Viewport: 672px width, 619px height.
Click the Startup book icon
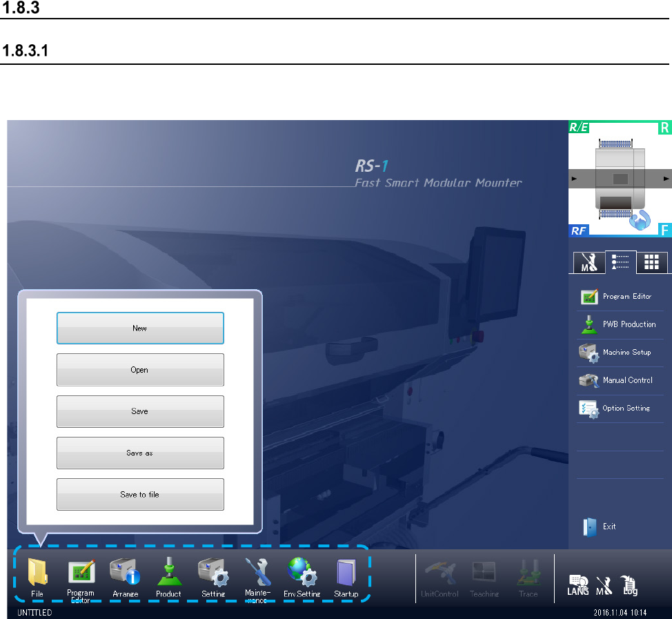click(346, 573)
